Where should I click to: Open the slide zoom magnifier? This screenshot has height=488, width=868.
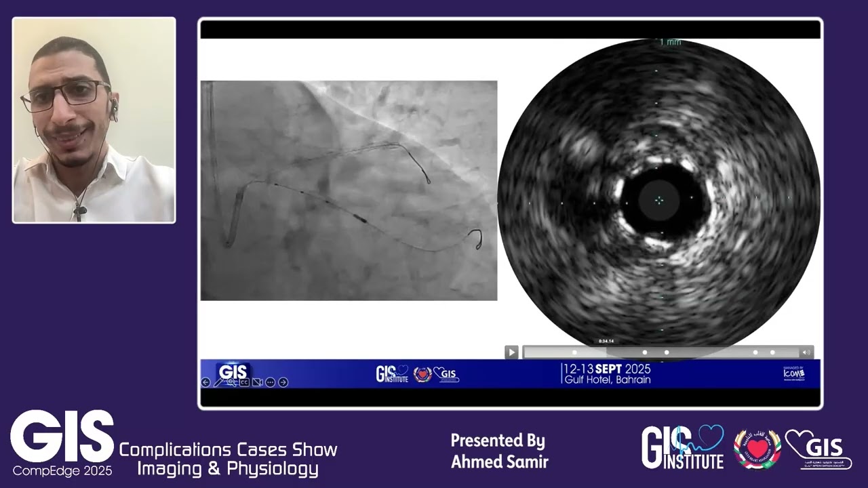coord(231,382)
